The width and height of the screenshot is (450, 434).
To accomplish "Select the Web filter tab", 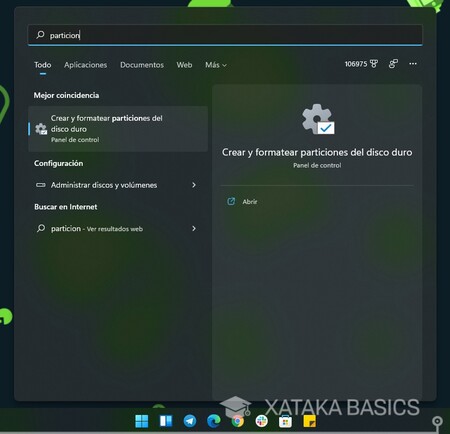I will [184, 65].
